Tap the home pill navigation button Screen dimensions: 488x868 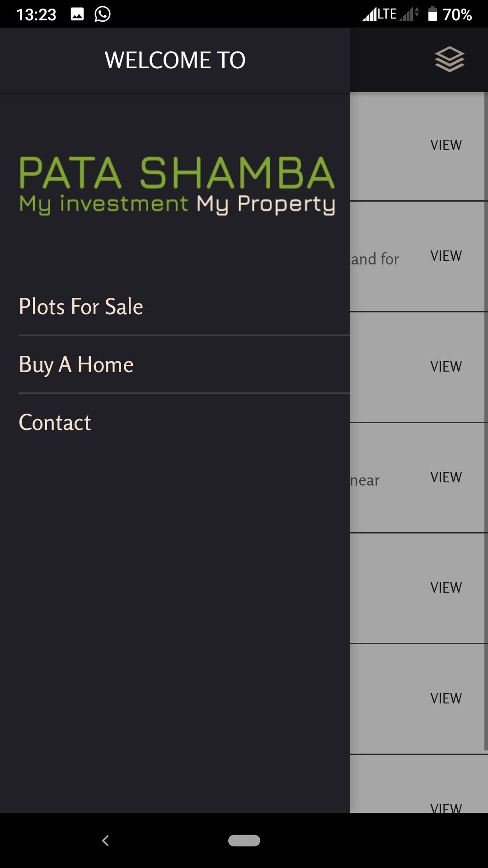244,840
